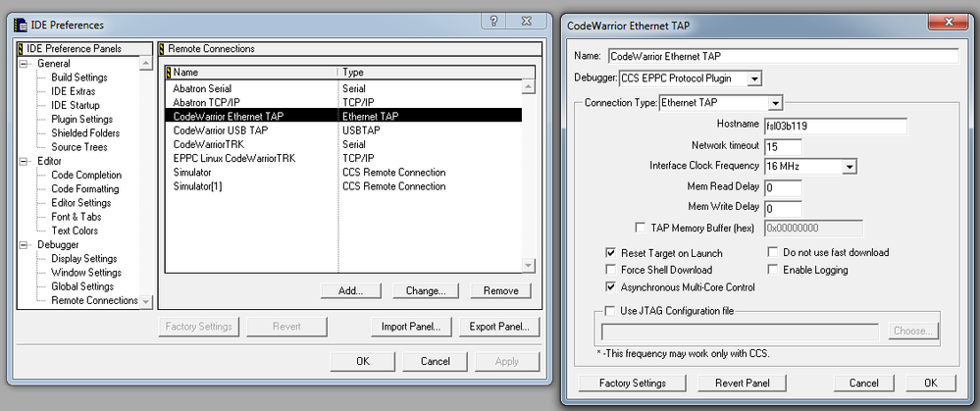980x411 pixels.
Task: Close the CodeWarrior Ethernet TAP dialog
Action: tap(949, 23)
